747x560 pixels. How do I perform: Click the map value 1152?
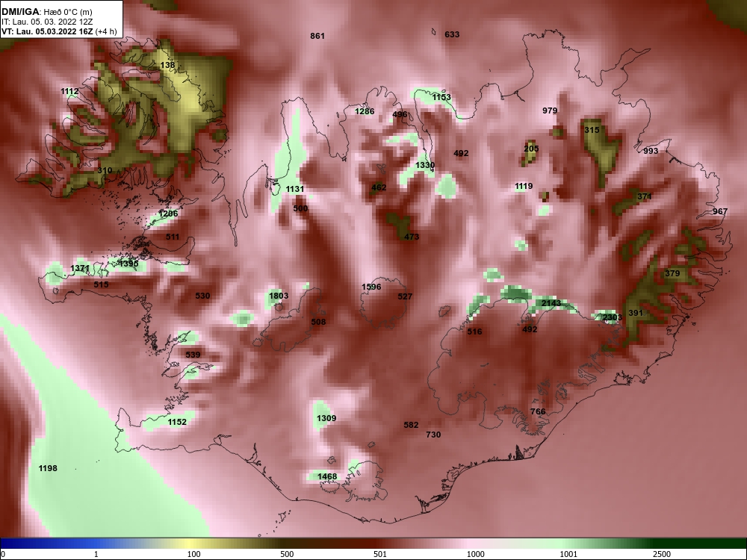177,422
